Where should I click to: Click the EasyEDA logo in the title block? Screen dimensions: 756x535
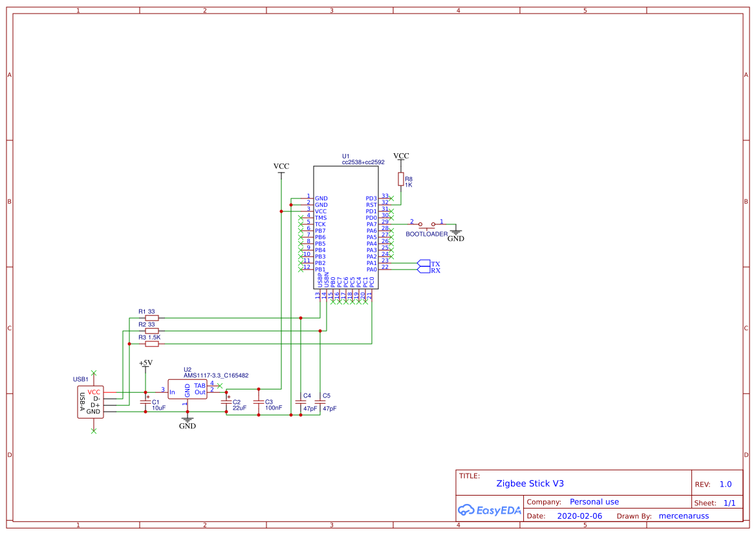pos(490,510)
